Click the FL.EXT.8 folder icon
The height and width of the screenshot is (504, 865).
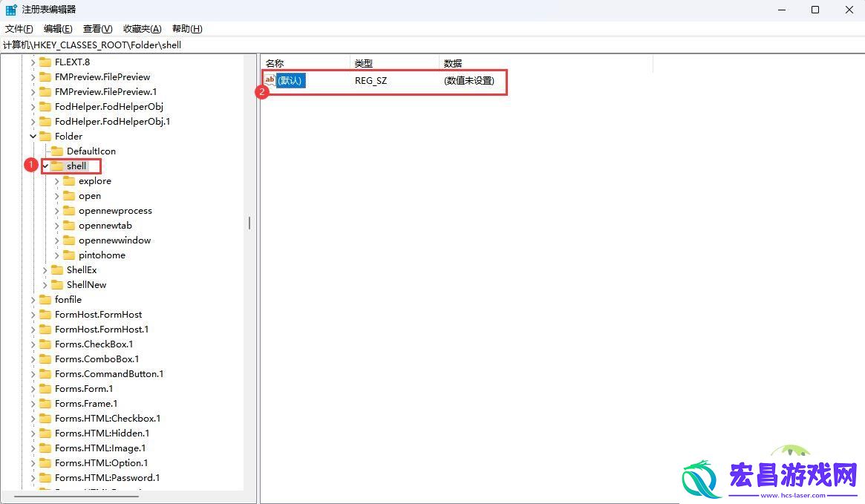(45, 62)
